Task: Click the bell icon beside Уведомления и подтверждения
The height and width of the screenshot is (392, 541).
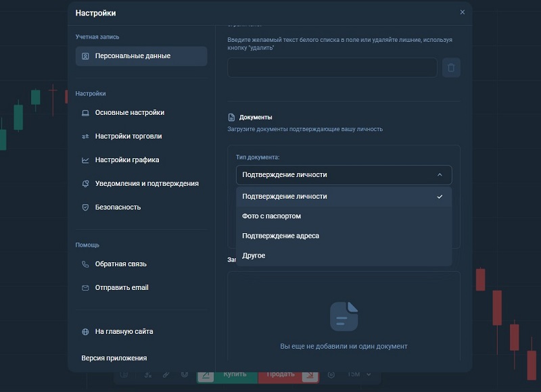Action: click(85, 184)
